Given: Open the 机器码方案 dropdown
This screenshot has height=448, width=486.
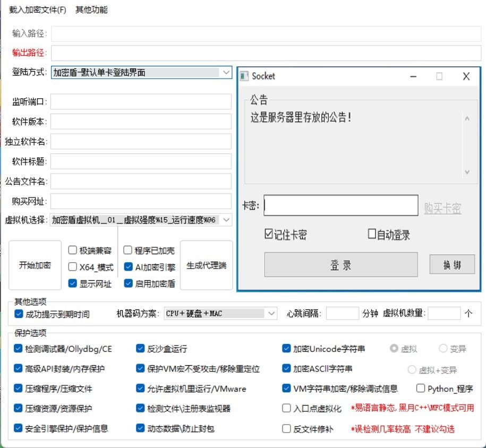Looking at the screenshot, I should pos(271,314).
